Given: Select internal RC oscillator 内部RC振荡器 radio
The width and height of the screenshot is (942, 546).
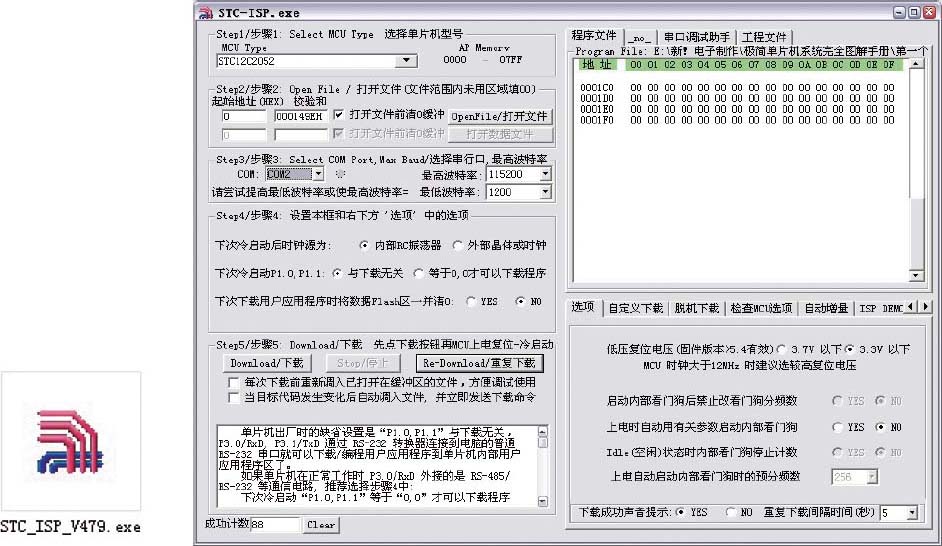Looking at the screenshot, I should [x=363, y=245].
